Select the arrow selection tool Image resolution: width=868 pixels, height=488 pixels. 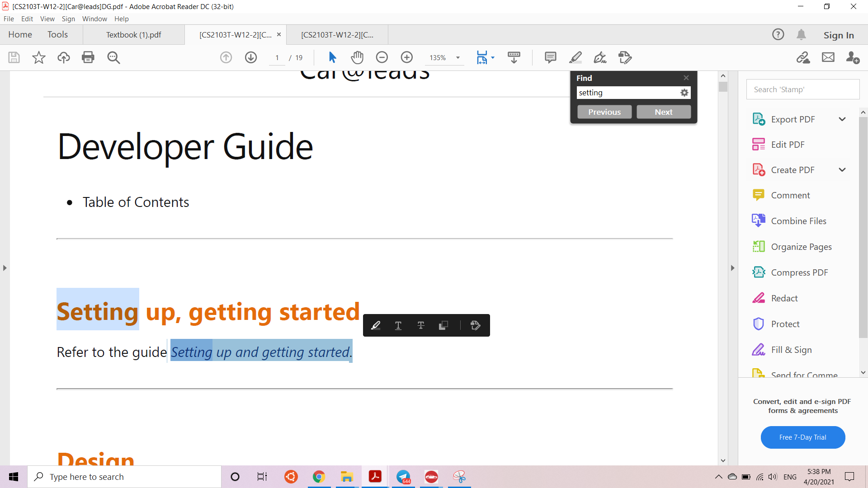[x=332, y=57]
